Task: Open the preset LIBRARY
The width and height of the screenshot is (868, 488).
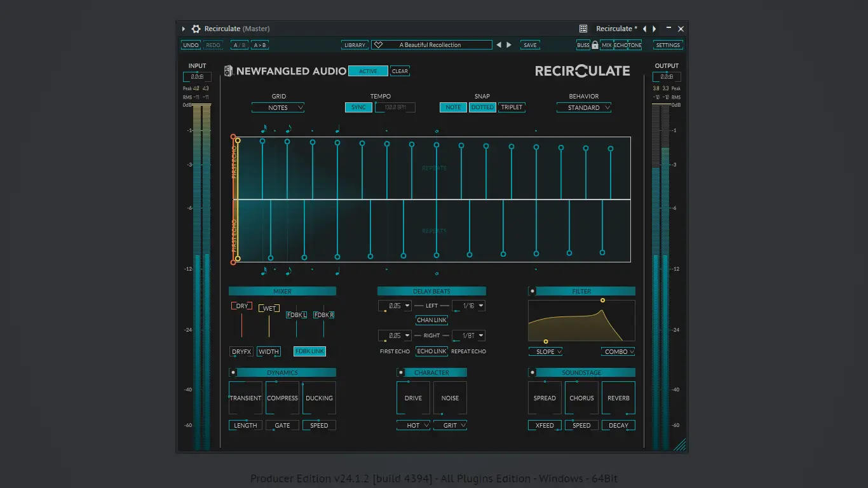Action: [x=355, y=44]
